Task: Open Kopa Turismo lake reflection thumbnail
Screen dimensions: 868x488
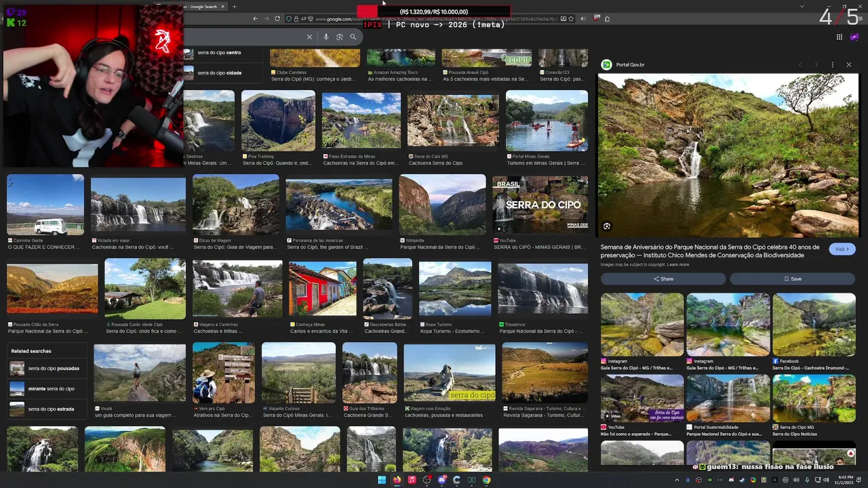Action: click(x=455, y=289)
